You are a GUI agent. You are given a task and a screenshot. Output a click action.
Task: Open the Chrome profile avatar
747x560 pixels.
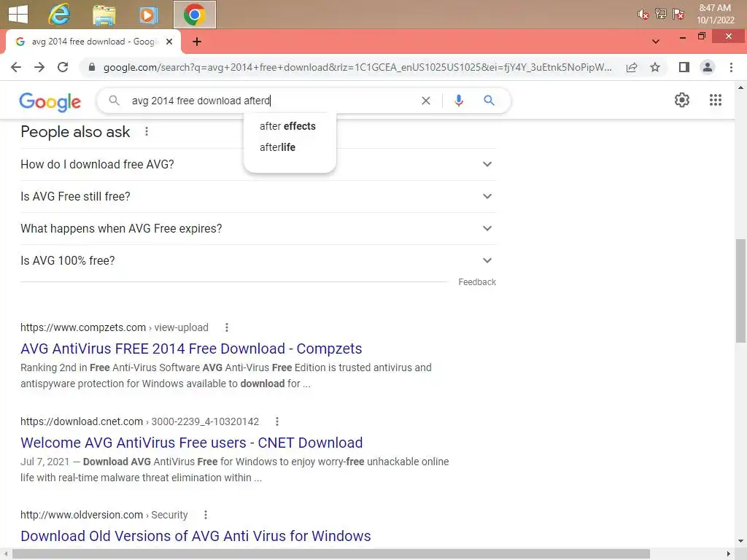click(708, 67)
